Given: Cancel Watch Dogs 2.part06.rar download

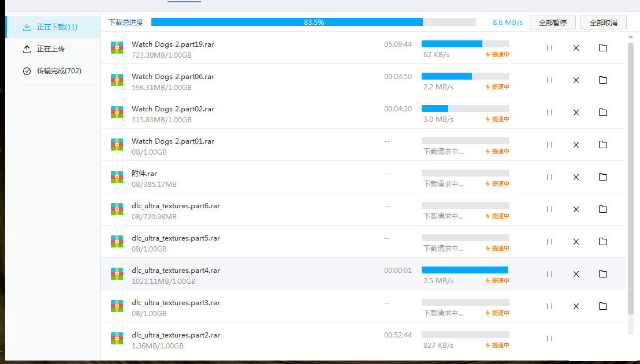Looking at the screenshot, I should coord(576,80).
